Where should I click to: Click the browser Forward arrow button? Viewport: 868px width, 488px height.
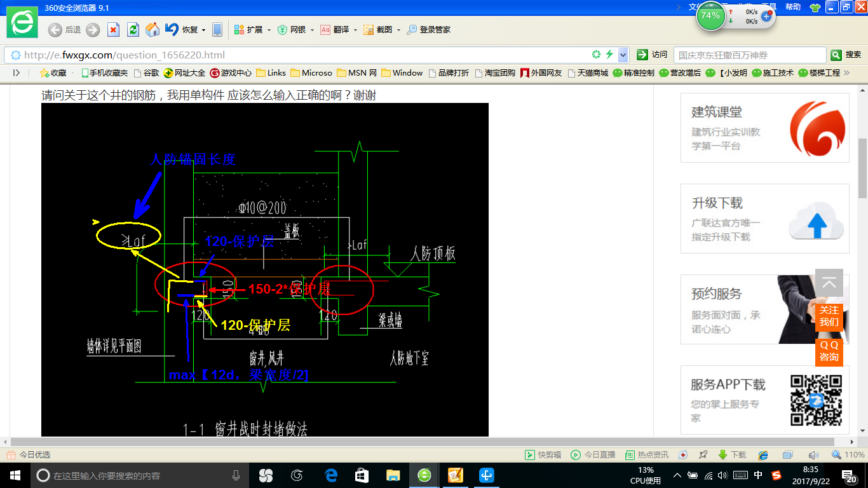[x=93, y=30]
